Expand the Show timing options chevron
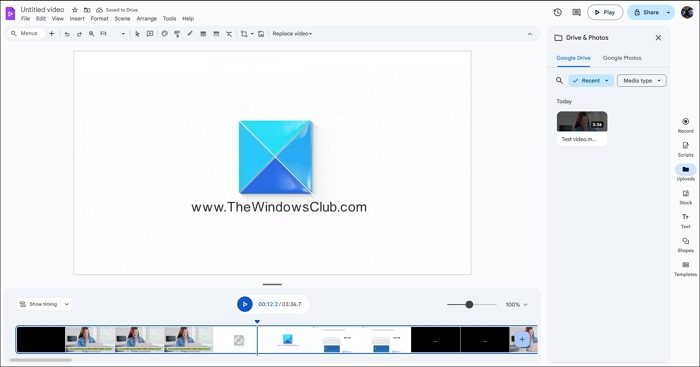Screen dimensions: 700x367 (67, 304)
